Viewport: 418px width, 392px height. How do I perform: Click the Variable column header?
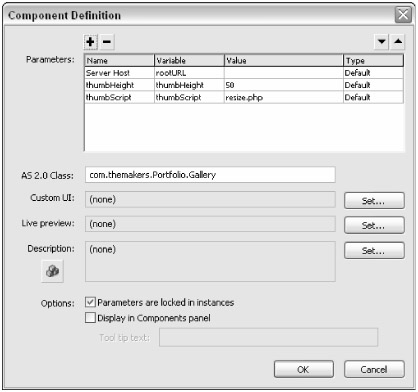189,61
